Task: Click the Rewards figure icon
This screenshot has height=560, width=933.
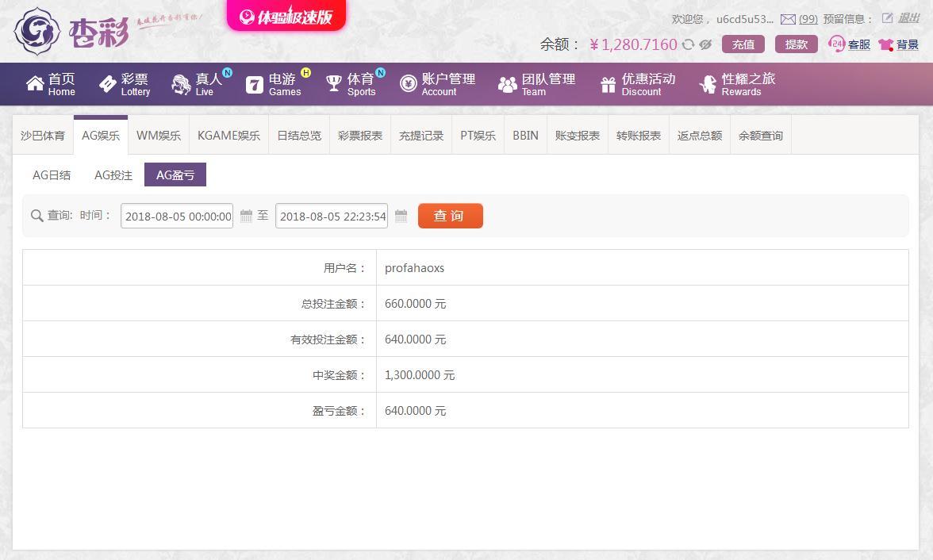Action: point(708,85)
